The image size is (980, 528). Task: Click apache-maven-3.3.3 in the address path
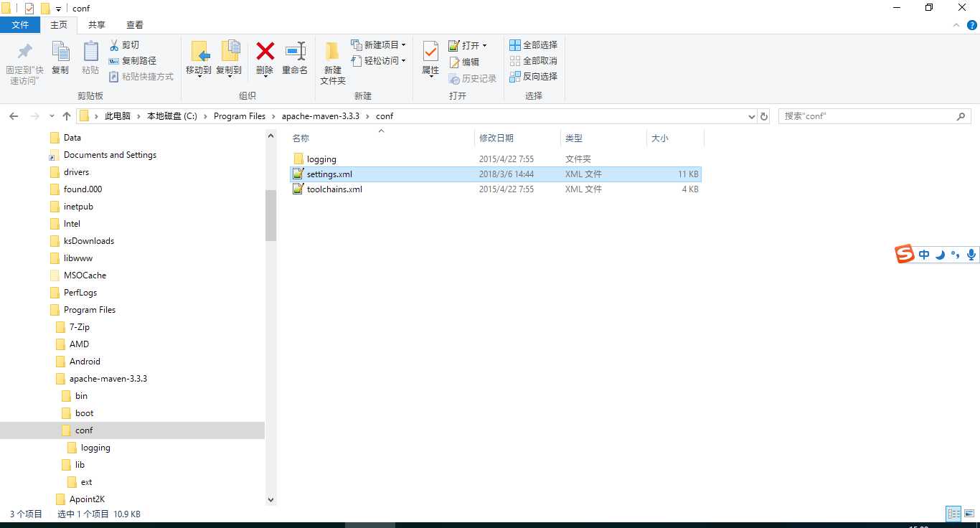pyautogui.click(x=321, y=116)
